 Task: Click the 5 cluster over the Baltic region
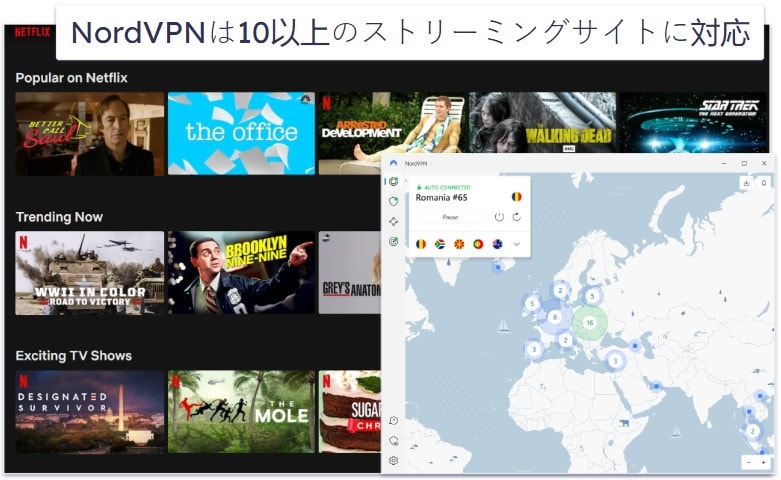592,296
